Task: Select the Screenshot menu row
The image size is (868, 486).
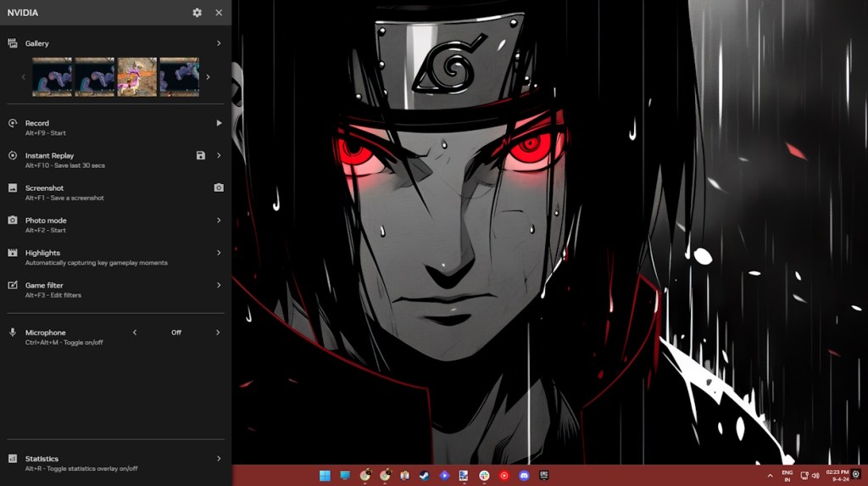Action: pos(115,193)
